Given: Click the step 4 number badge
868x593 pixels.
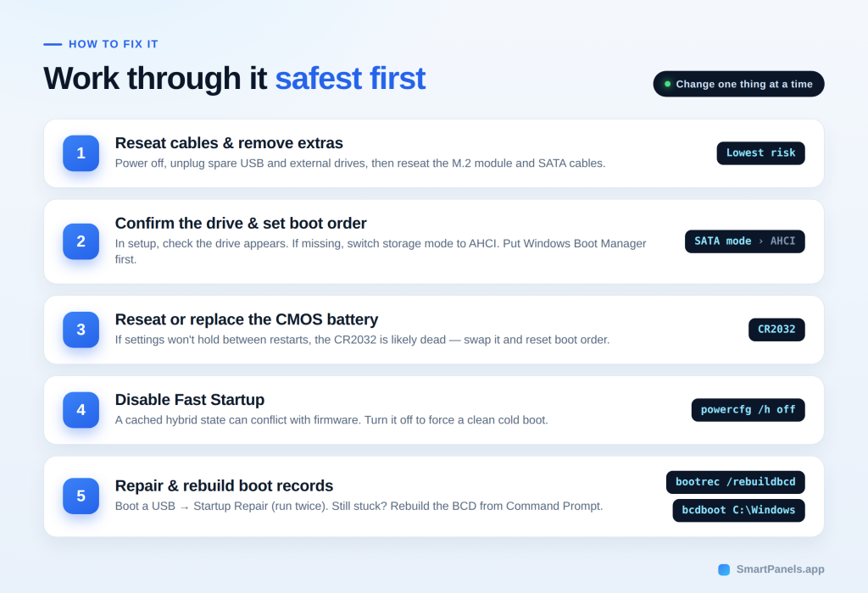Looking at the screenshot, I should point(81,410).
